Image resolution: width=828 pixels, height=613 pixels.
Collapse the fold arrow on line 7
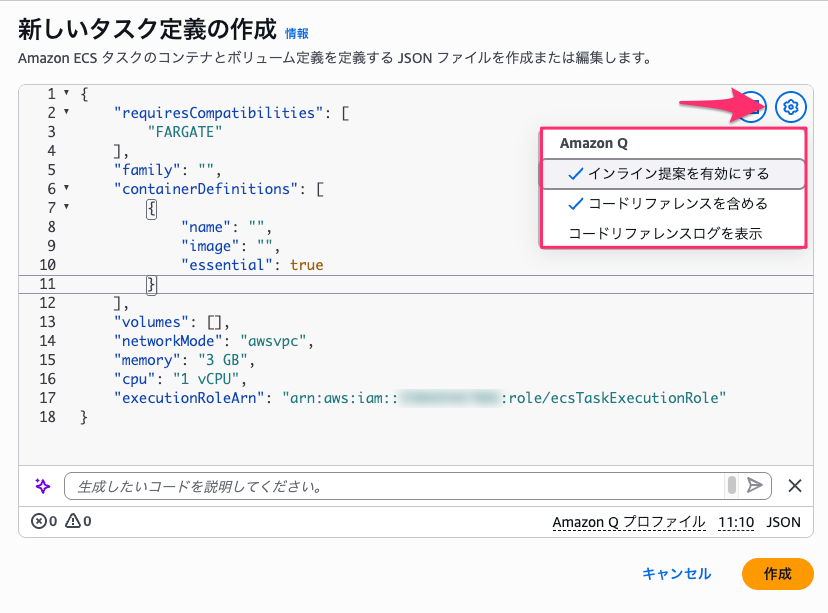tap(67, 207)
